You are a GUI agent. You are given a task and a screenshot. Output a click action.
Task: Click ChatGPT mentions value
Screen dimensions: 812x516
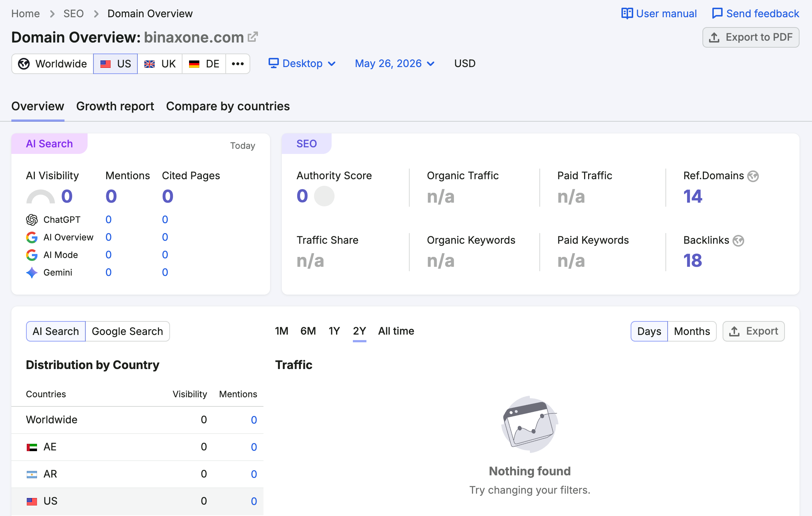108,220
